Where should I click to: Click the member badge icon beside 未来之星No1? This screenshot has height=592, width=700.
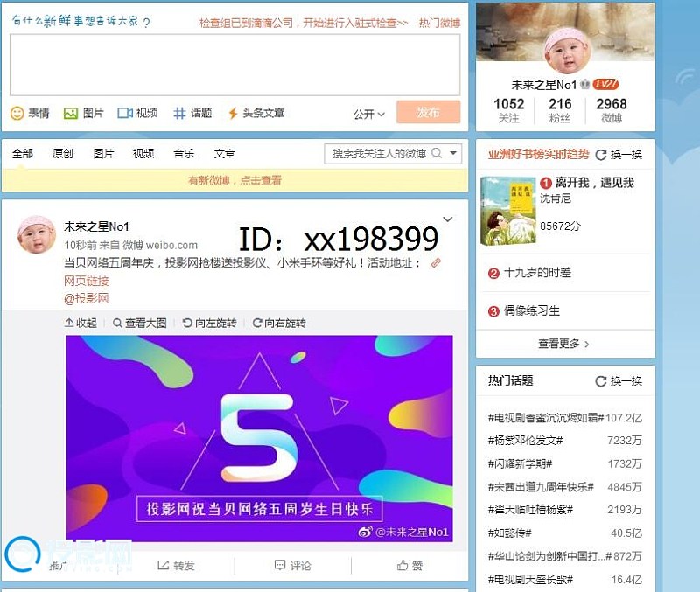tap(585, 84)
